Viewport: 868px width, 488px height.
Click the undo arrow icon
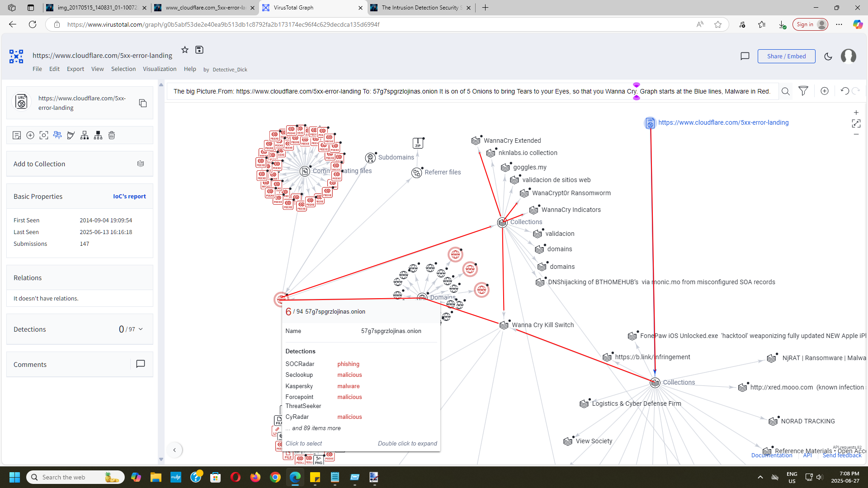(x=844, y=91)
